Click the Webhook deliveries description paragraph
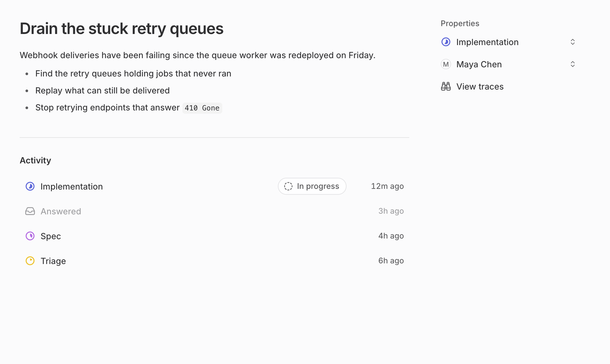Screen dimensions: 610x364 point(197,55)
